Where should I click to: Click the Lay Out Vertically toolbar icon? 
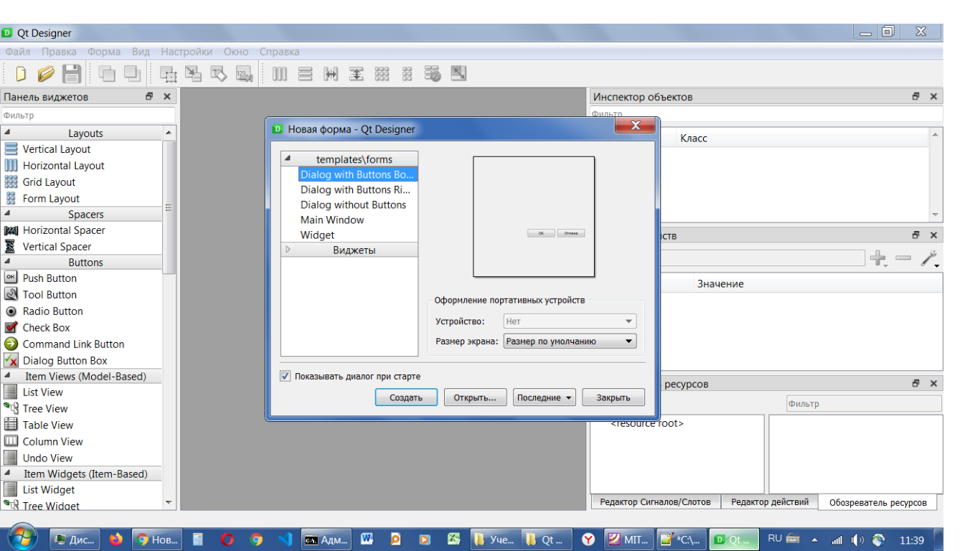(x=305, y=73)
